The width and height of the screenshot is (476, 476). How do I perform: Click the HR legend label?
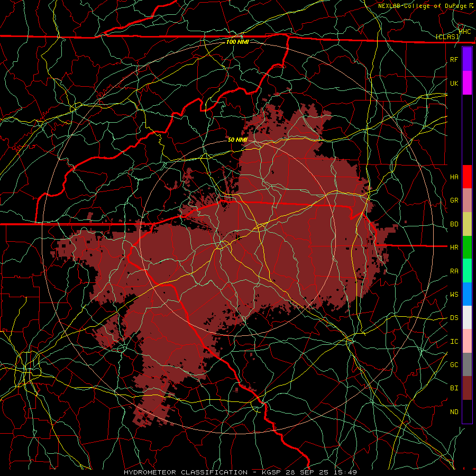pyautogui.click(x=454, y=248)
